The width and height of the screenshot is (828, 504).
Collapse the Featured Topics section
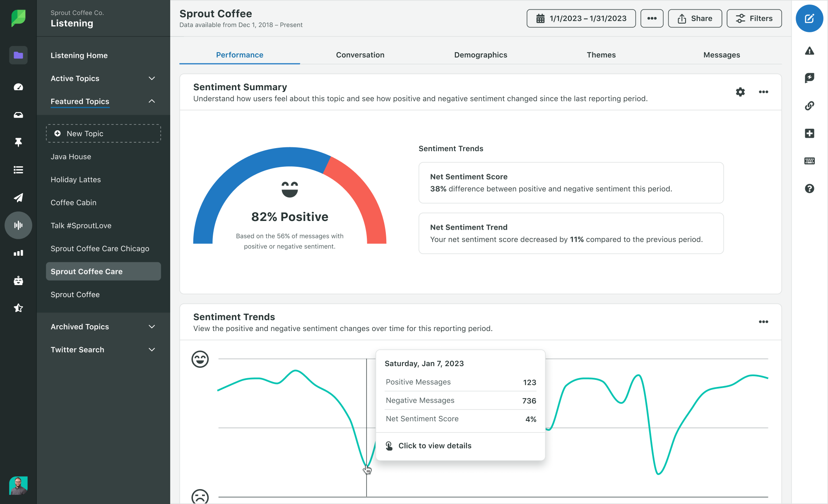click(152, 101)
